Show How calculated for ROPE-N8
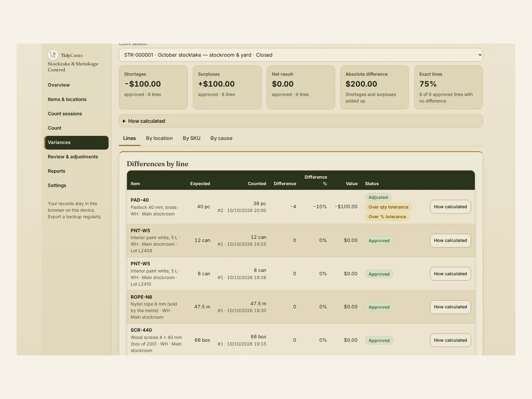Viewport: 532px width, 399px height. 450,307
